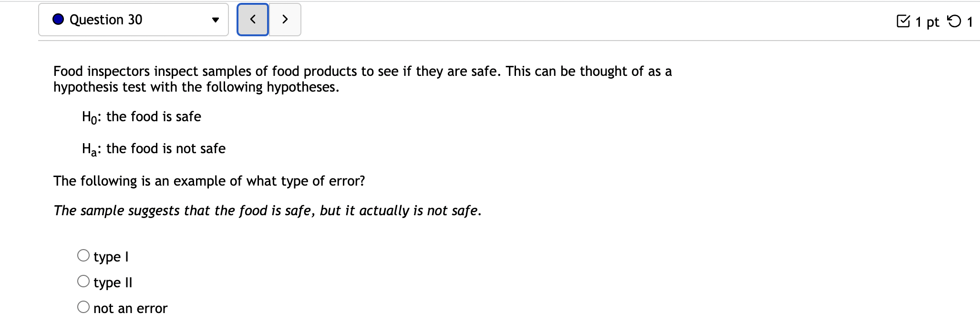Select the type I answer option
The width and height of the screenshot is (980, 335).
[x=83, y=256]
